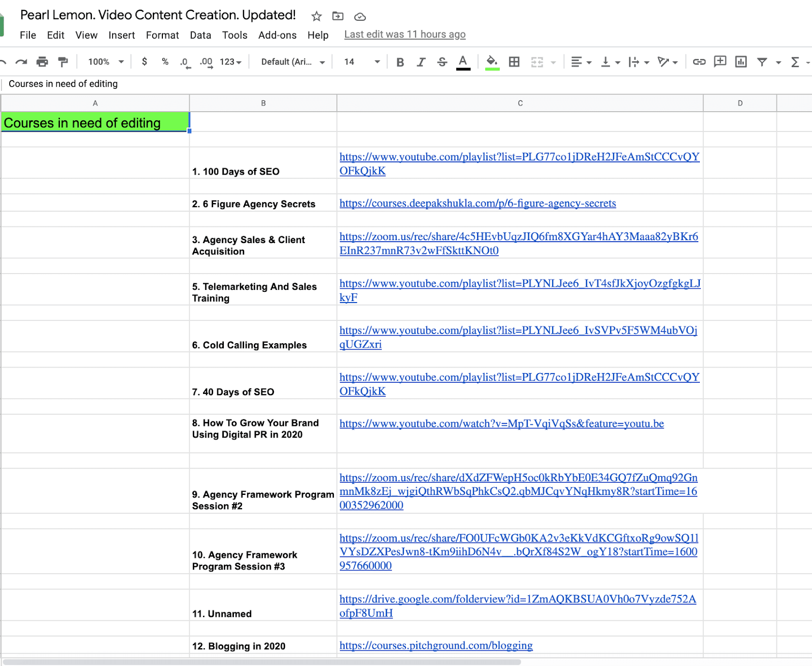The width and height of the screenshot is (812, 666).
Task: Open the Help menu
Action: click(318, 35)
